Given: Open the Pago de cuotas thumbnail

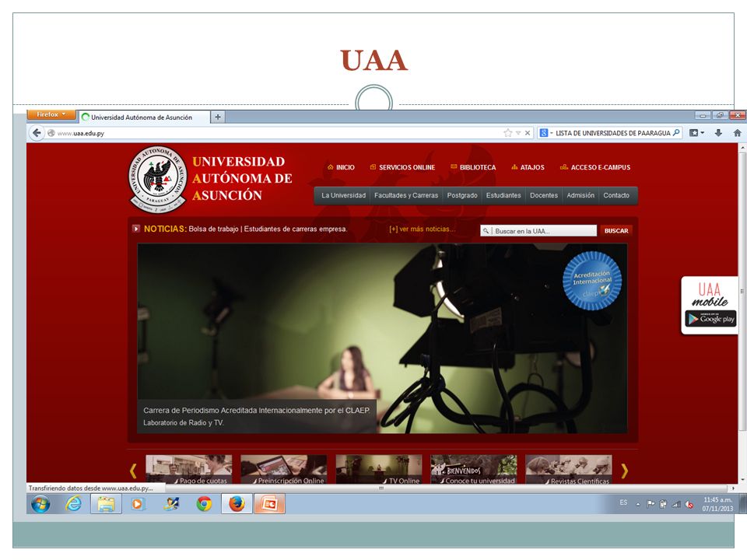Looking at the screenshot, I should (x=188, y=470).
